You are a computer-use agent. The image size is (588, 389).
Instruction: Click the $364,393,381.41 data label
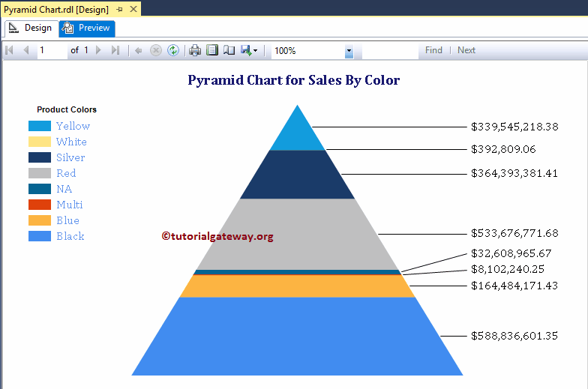(x=514, y=174)
